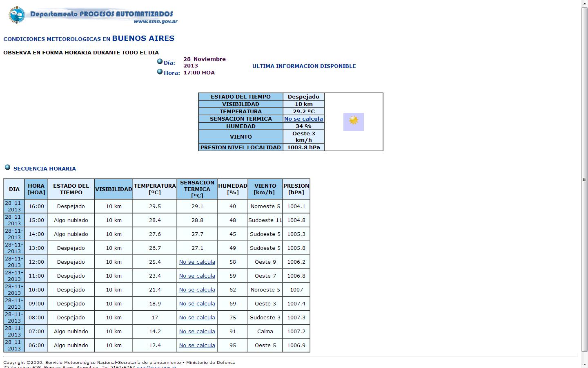Click the globe bullet beside Secuencia Horaria

7,167
